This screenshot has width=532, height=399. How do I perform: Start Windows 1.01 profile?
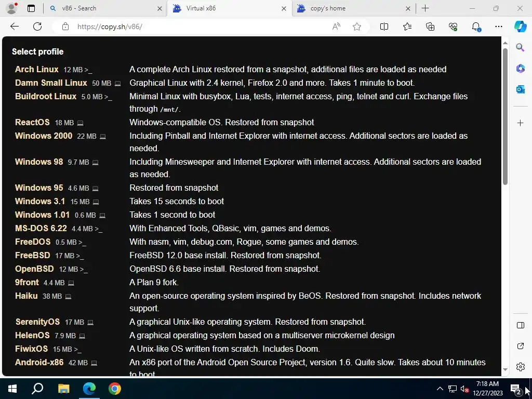pyautogui.click(x=42, y=215)
